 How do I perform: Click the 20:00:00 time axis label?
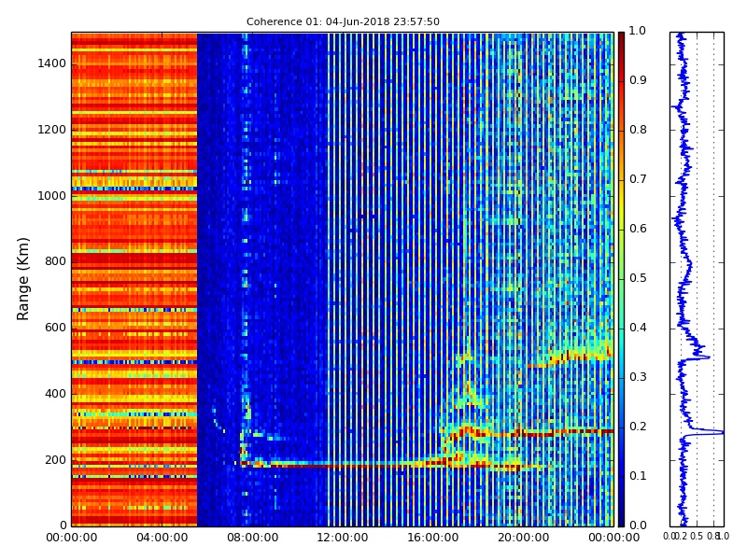click(524, 539)
